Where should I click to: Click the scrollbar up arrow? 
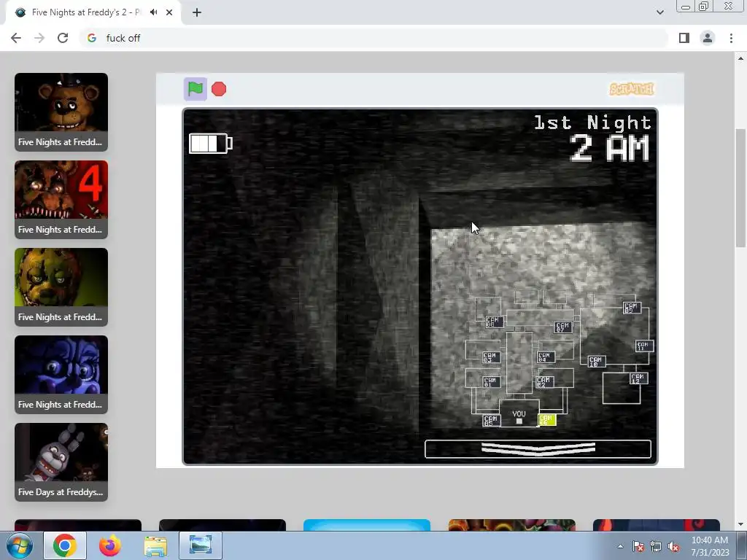(x=740, y=58)
